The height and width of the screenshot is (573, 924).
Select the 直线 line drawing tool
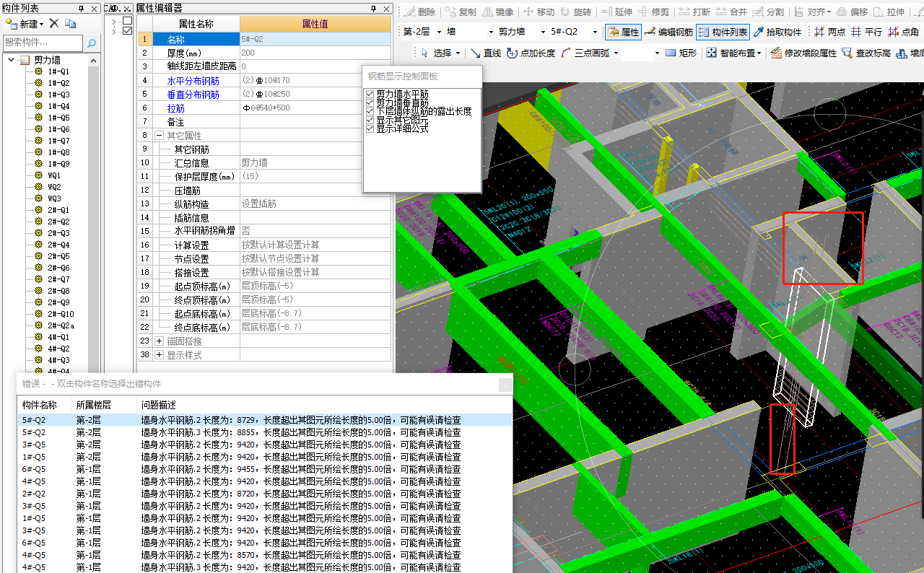pos(486,53)
